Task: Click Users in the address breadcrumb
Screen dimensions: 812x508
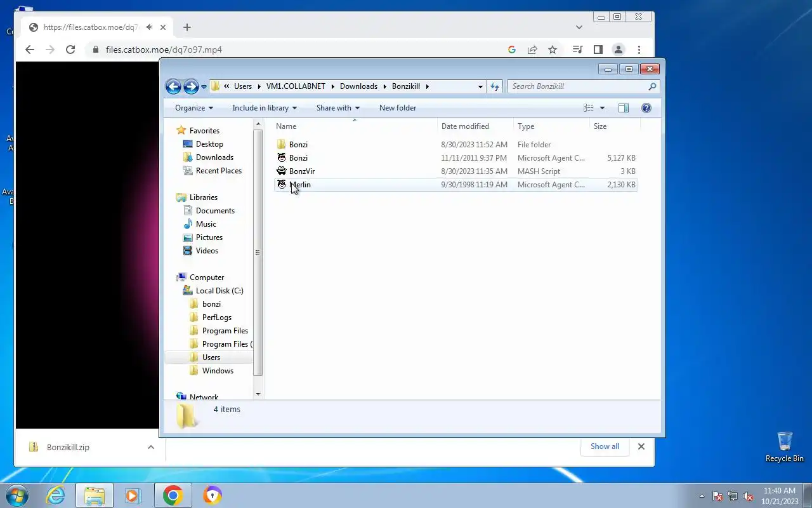Action: coord(243,86)
